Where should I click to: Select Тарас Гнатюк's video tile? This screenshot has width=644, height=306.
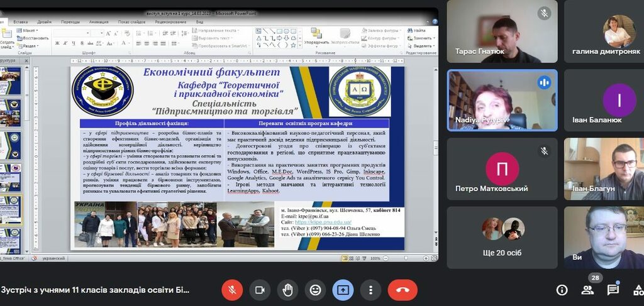(502, 31)
